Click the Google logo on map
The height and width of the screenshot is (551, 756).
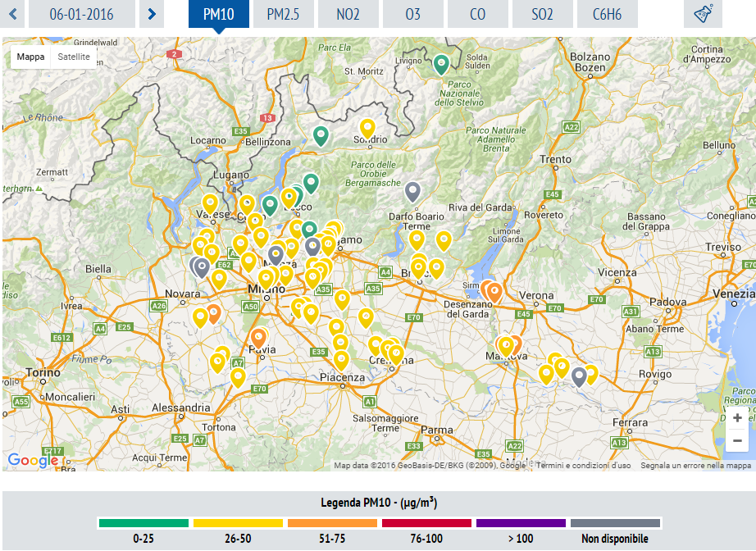33,461
